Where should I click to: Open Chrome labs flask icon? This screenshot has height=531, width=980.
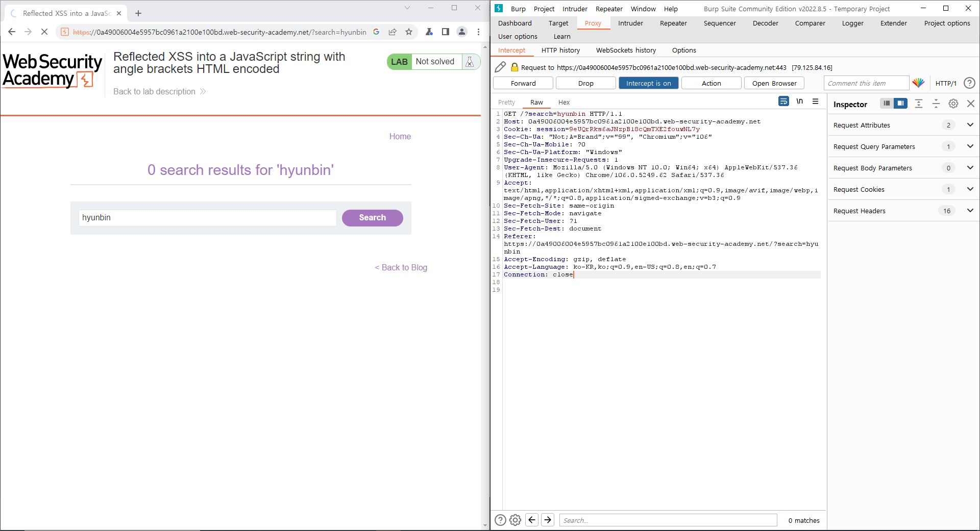[429, 32]
